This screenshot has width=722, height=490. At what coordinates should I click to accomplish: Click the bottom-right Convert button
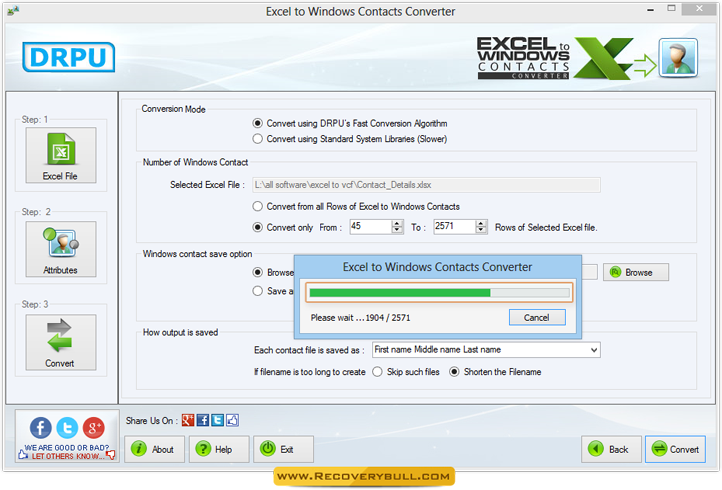tap(675, 449)
